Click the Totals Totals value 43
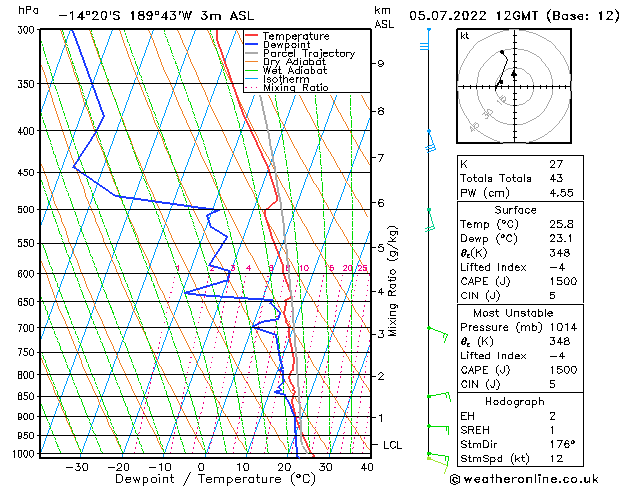This screenshot has height=486, width=629. 556,178
